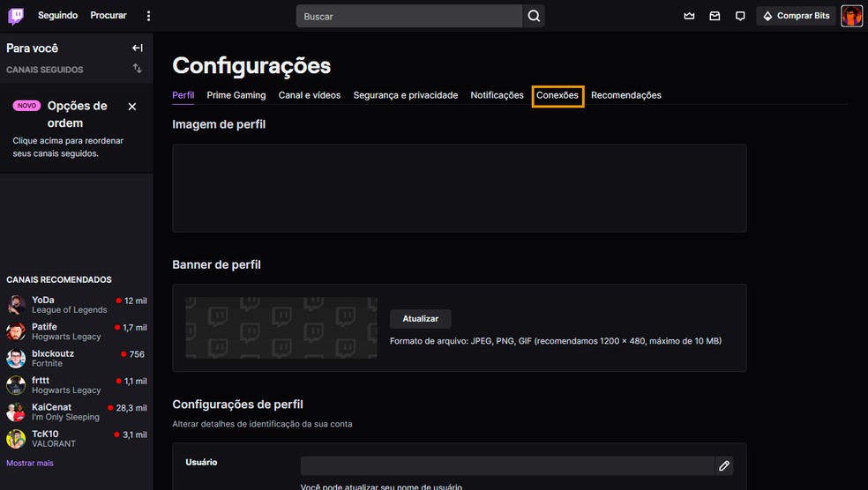Open frttt channel name

[x=41, y=381]
